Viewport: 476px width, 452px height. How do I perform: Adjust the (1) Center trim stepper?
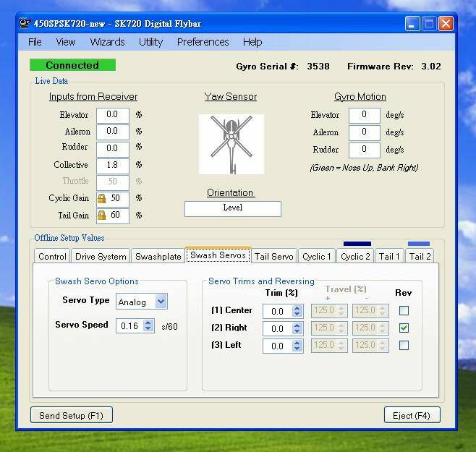point(297,311)
